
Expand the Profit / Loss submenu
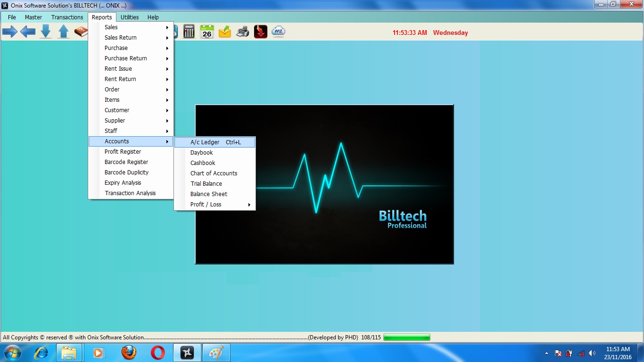pos(215,205)
